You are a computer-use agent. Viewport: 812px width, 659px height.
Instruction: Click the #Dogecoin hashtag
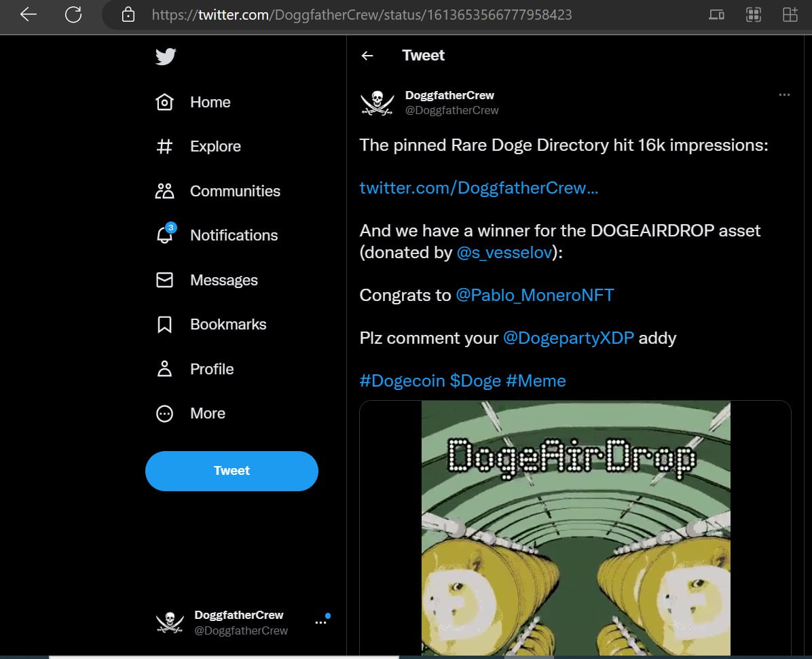point(403,380)
